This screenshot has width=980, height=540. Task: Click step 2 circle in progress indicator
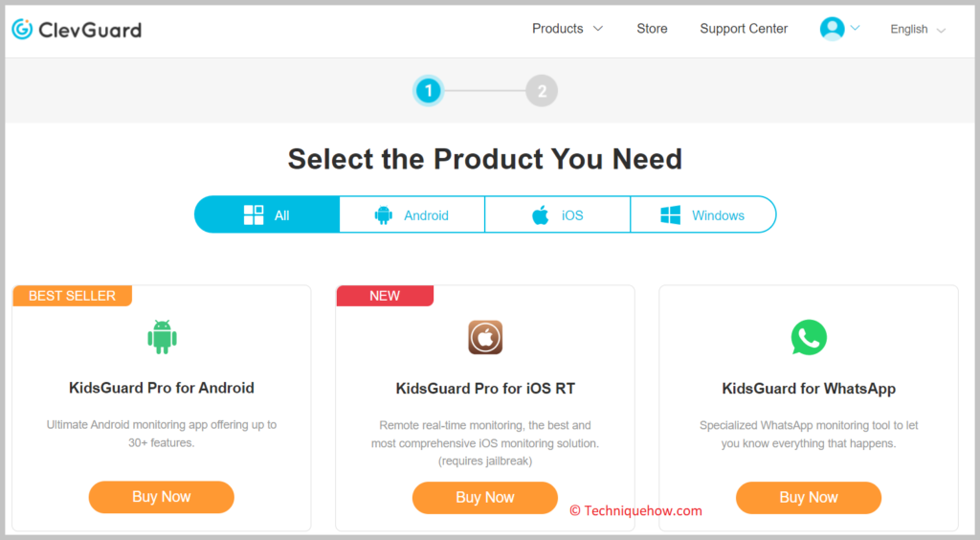click(x=542, y=91)
